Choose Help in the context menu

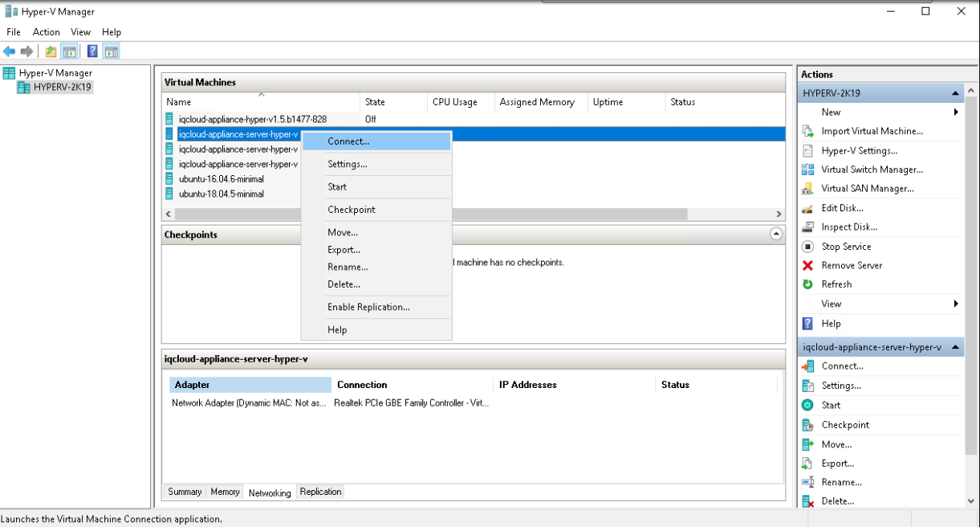pyautogui.click(x=376, y=329)
